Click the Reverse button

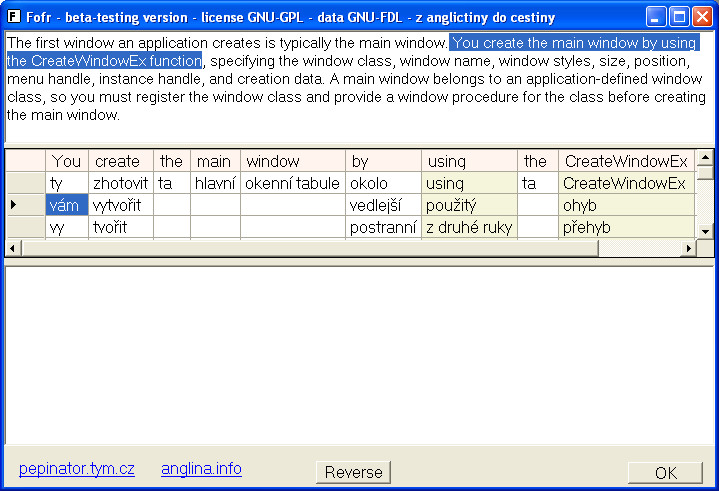pos(353,472)
